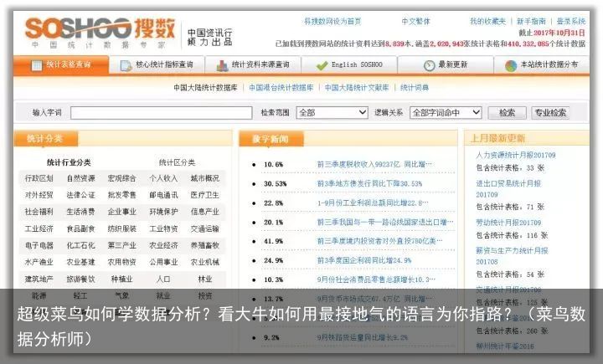Open 新手指南 link

pos(531,22)
